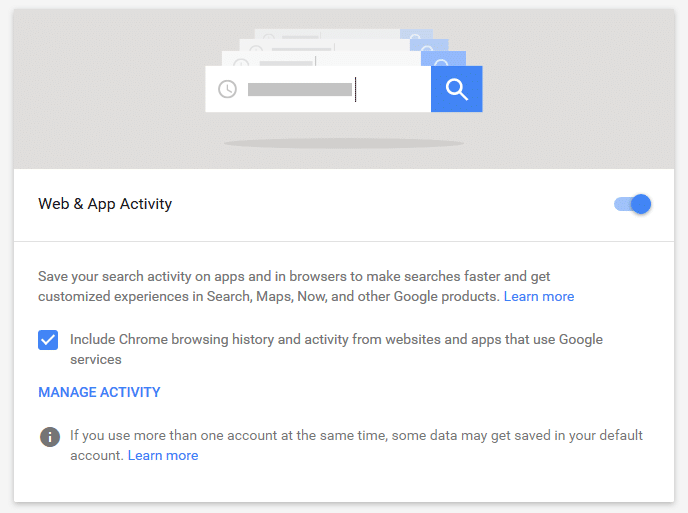The image size is (688, 513).
Task: Open Learn more link after 'other Google products'
Action: click(539, 297)
